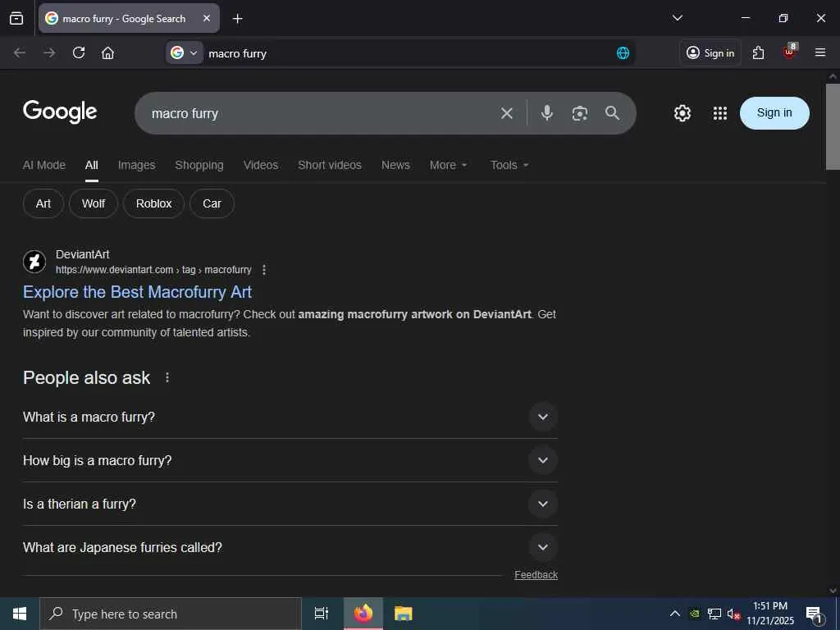Open the Tools dropdown
This screenshot has width=840, height=630.
[x=509, y=165]
